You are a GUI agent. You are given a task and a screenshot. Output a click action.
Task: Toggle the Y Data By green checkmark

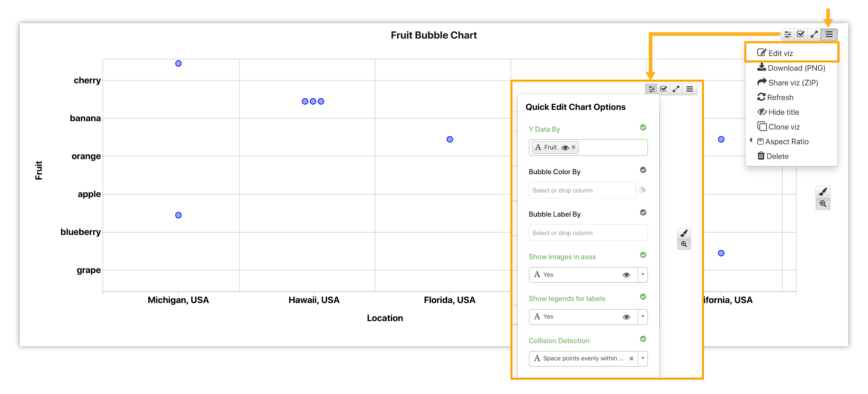click(x=643, y=127)
